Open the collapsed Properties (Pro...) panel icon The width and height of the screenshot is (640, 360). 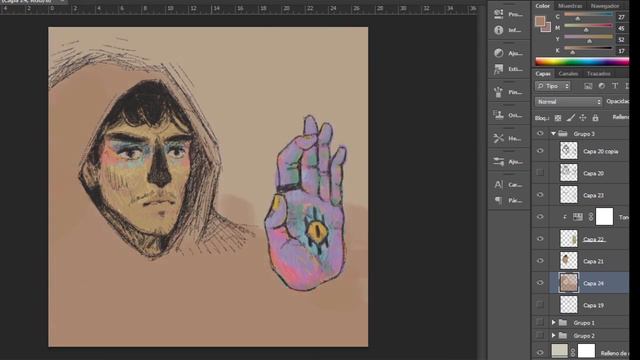(x=498, y=14)
